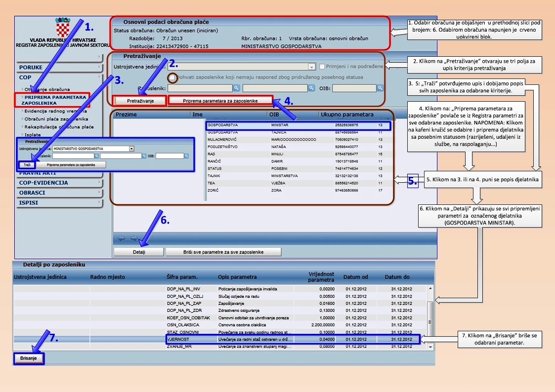Click the details table scrollbar thumb
555x392 pixels.
[x=430, y=322]
